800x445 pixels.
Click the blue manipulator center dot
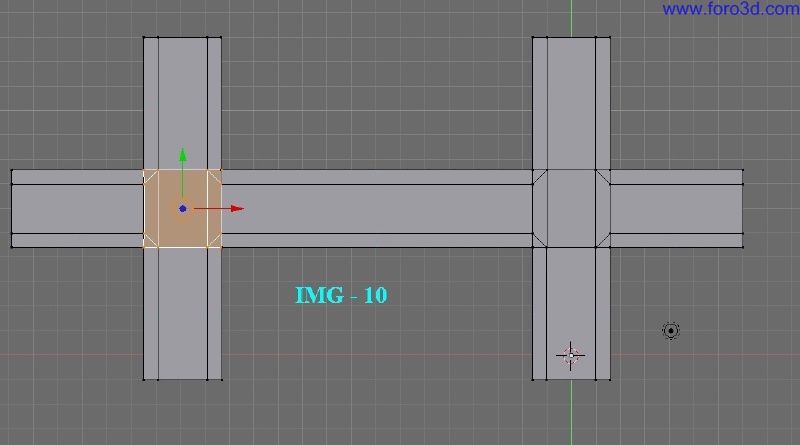click(x=183, y=208)
